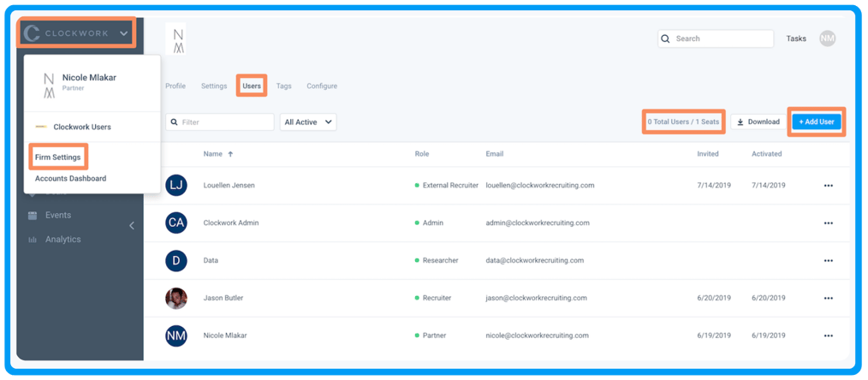Click the search magnifier icon
The width and height of the screenshot is (868, 380).
tap(666, 39)
